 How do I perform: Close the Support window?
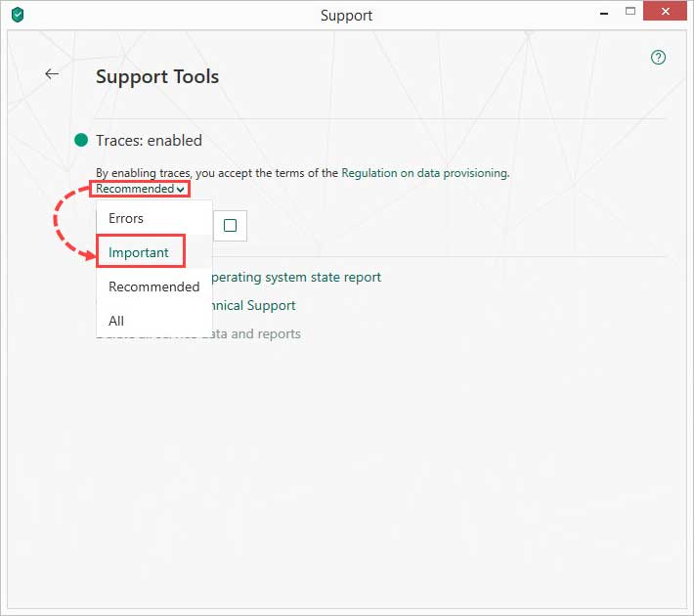click(666, 11)
